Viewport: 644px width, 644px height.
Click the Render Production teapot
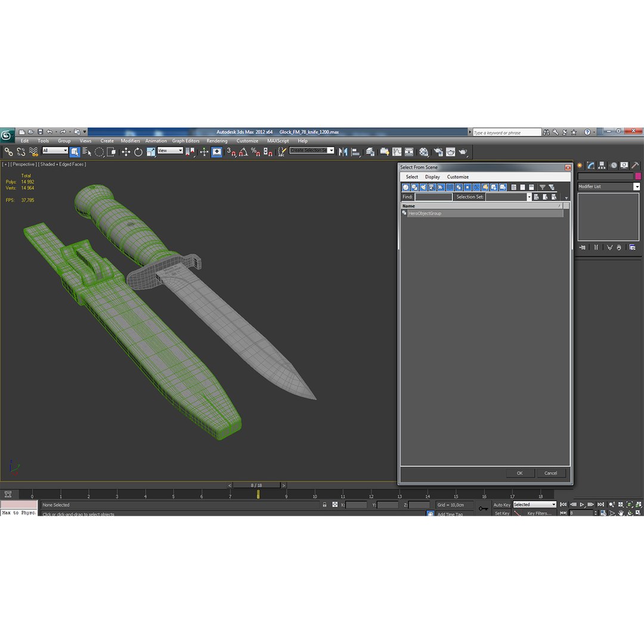pos(463,152)
